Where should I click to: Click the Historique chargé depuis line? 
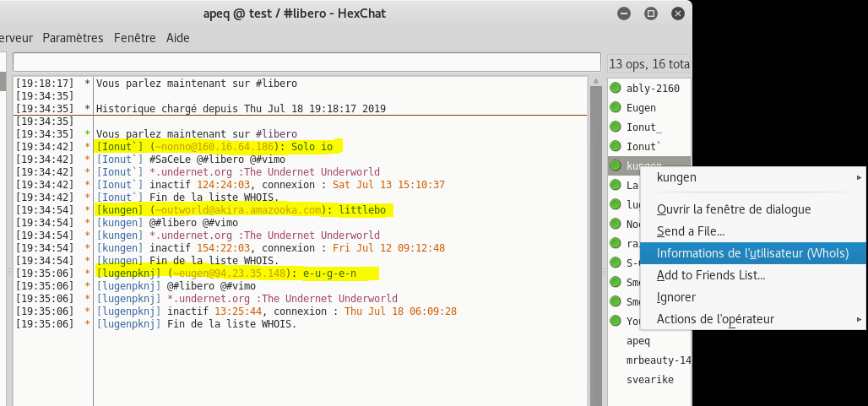(x=241, y=108)
